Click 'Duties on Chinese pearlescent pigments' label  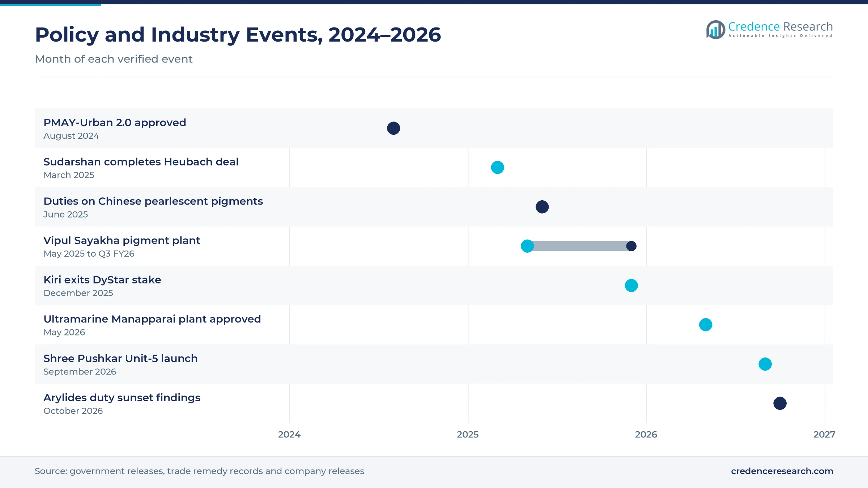point(153,201)
